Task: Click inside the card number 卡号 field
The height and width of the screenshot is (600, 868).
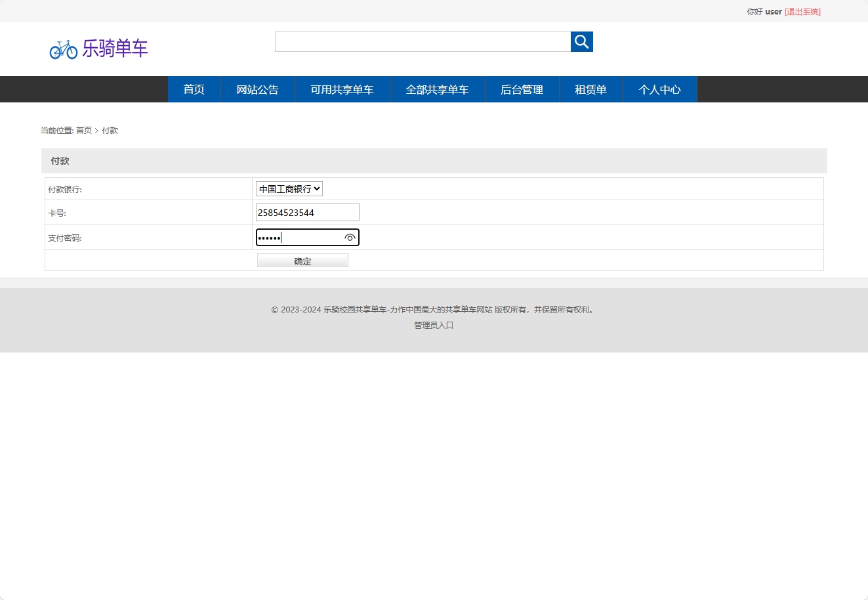Action: (x=307, y=212)
